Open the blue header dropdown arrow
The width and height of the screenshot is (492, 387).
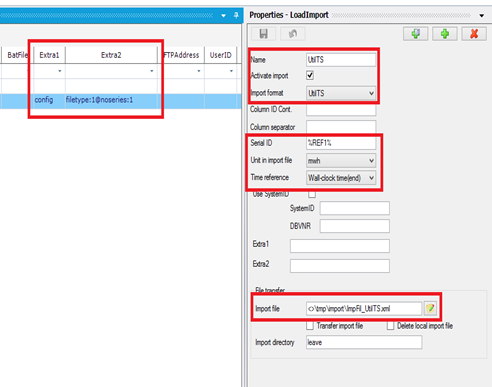(223, 16)
